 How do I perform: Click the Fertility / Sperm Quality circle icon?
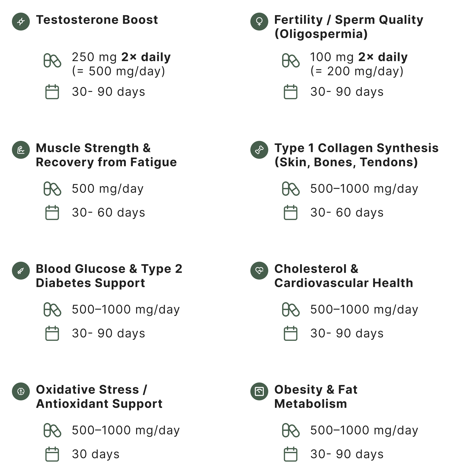click(259, 22)
